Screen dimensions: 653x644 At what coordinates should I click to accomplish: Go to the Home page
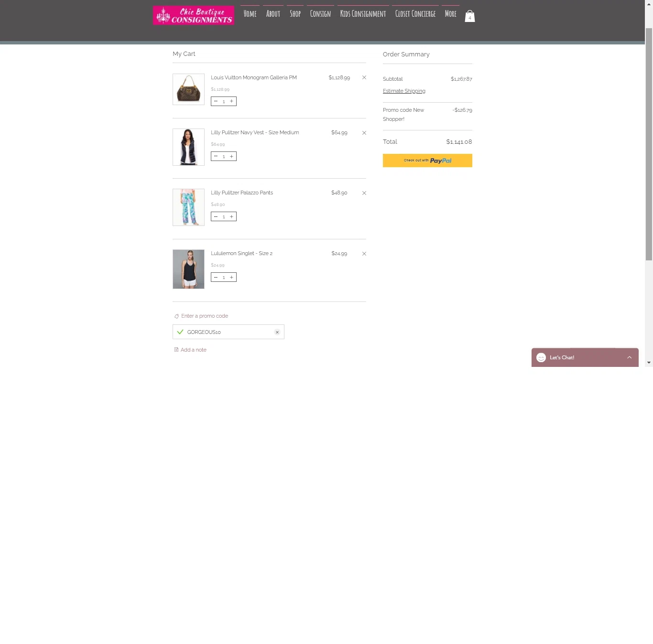pyautogui.click(x=250, y=14)
